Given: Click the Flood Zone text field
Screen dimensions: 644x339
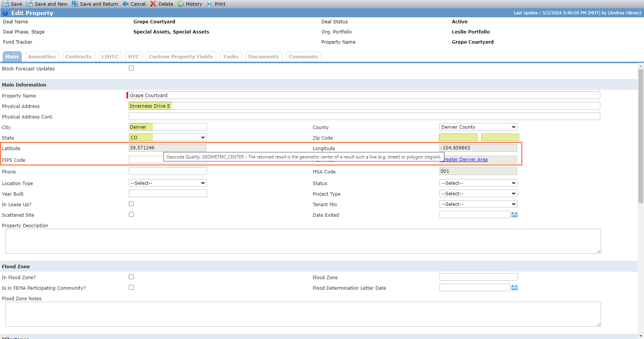Looking at the screenshot, I should [x=478, y=277].
